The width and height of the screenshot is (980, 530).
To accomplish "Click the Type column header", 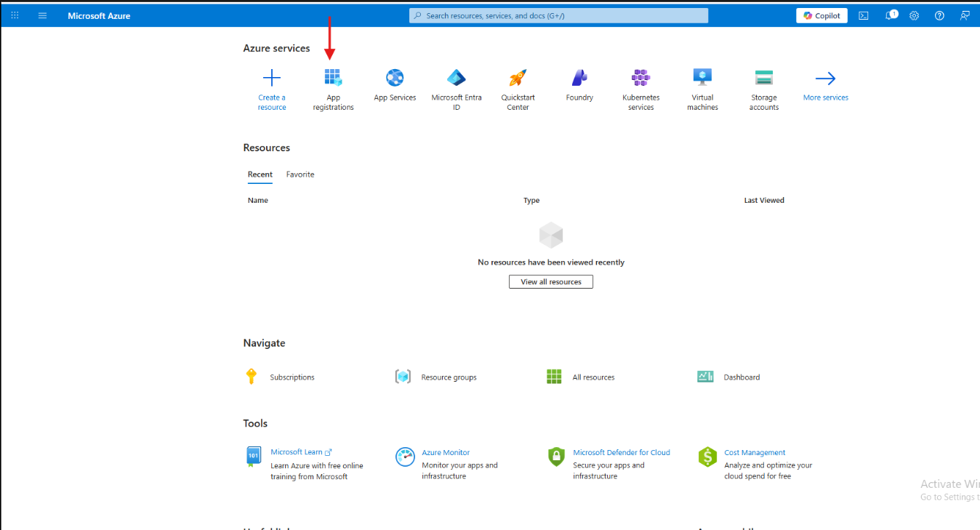I will point(531,200).
